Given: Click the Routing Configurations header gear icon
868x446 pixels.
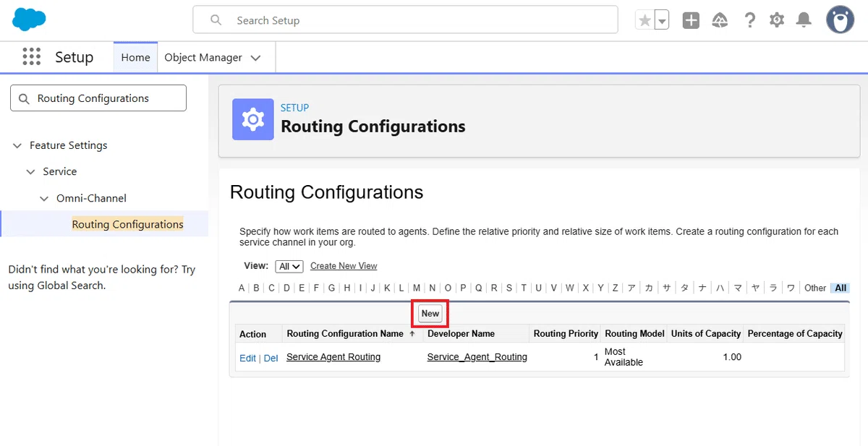Looking at the screenshot, I should (253, 119).
